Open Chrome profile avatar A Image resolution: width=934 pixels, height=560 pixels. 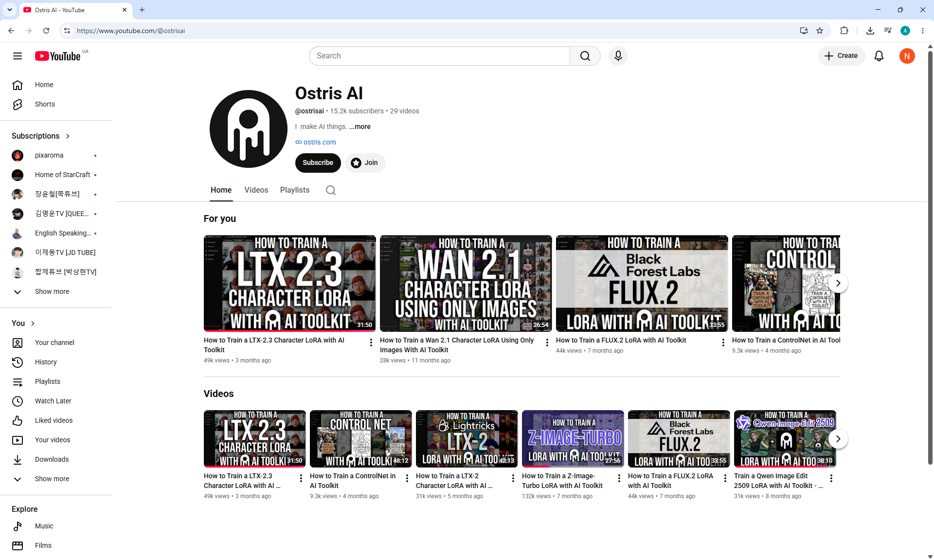coord(905,31)
